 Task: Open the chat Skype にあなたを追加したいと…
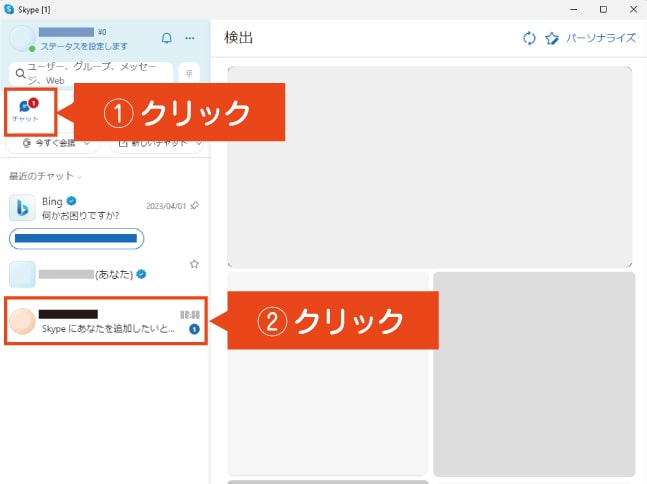(106, 320)
